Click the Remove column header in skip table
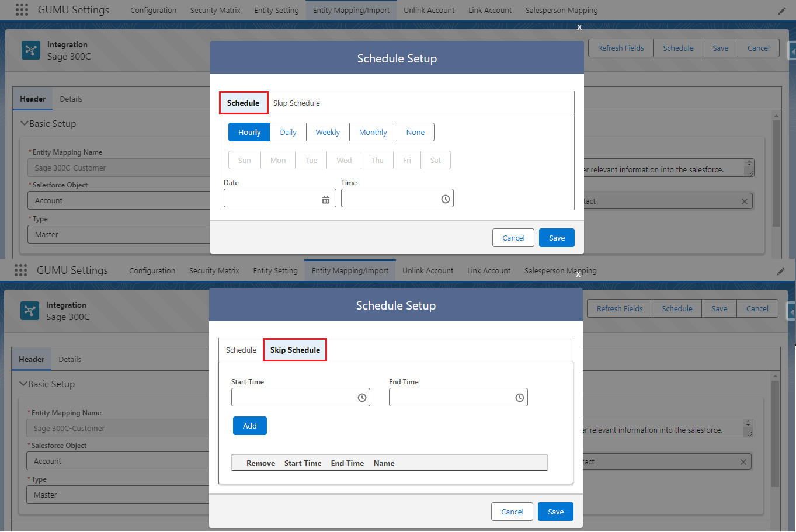 point(260,464)
